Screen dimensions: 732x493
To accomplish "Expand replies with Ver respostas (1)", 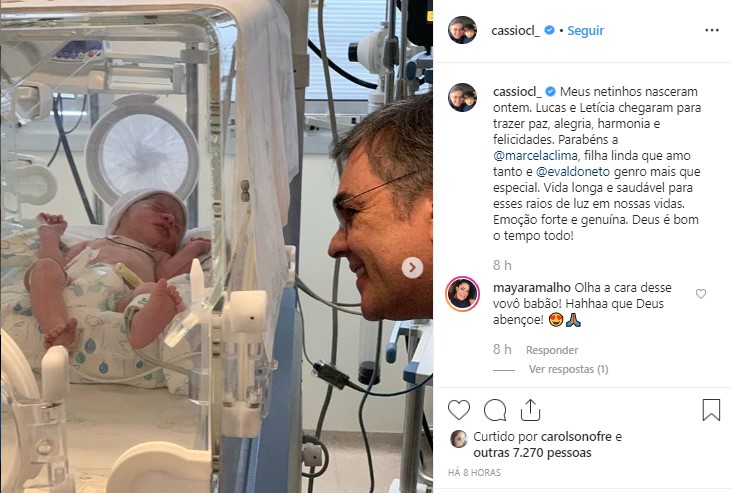I will click(569, 369).
